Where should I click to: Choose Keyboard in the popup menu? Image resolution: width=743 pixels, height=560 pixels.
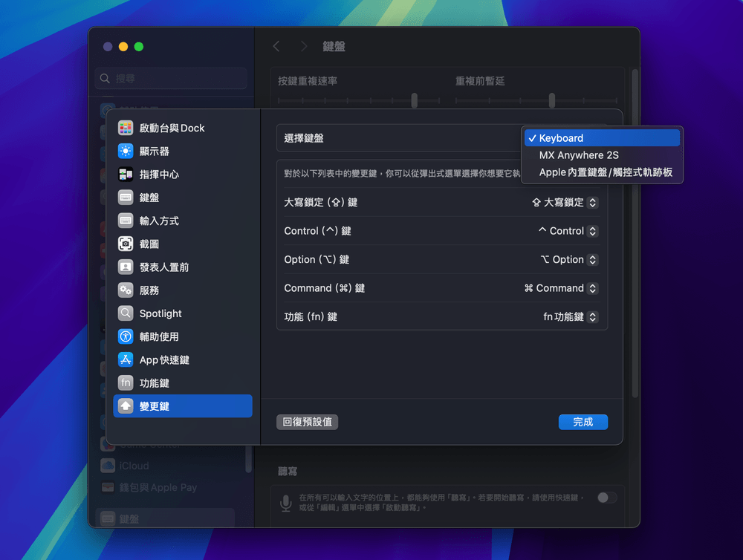point(602,138)
